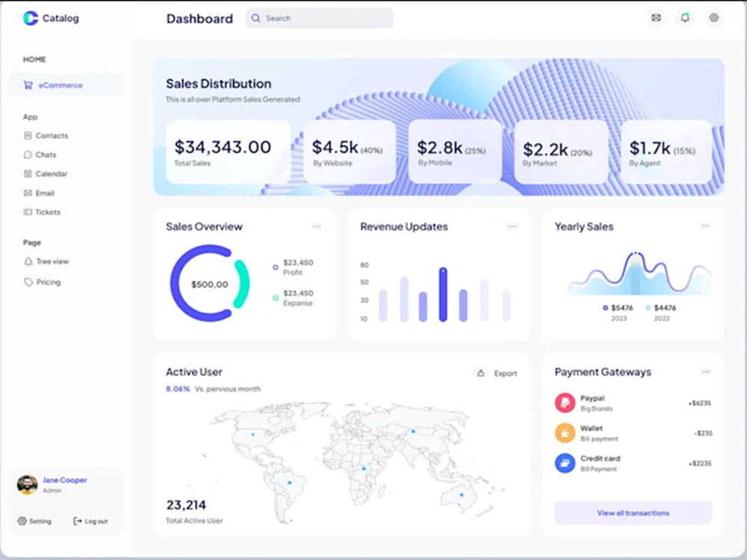The image size is (747, 560).
Task: Click the map dot over Australia
Action: [x=461, y=495]
